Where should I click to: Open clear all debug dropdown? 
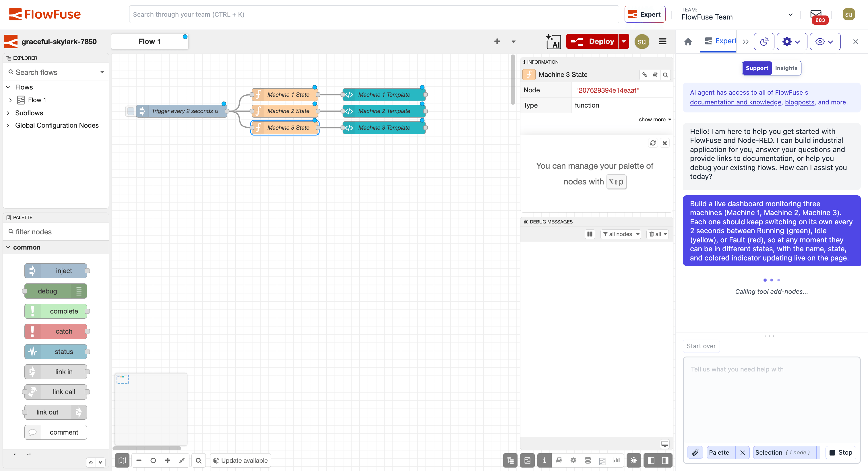click(658, 234)
